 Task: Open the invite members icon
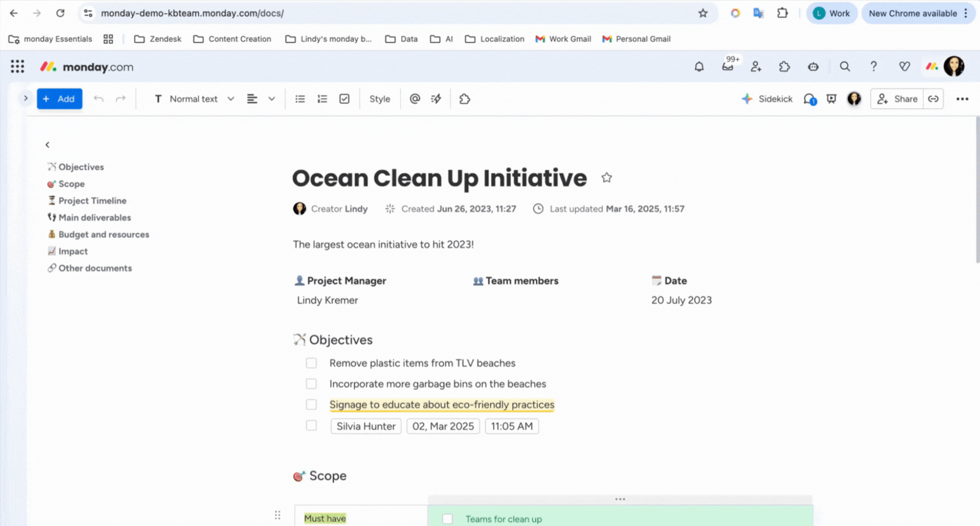[756, 67]
